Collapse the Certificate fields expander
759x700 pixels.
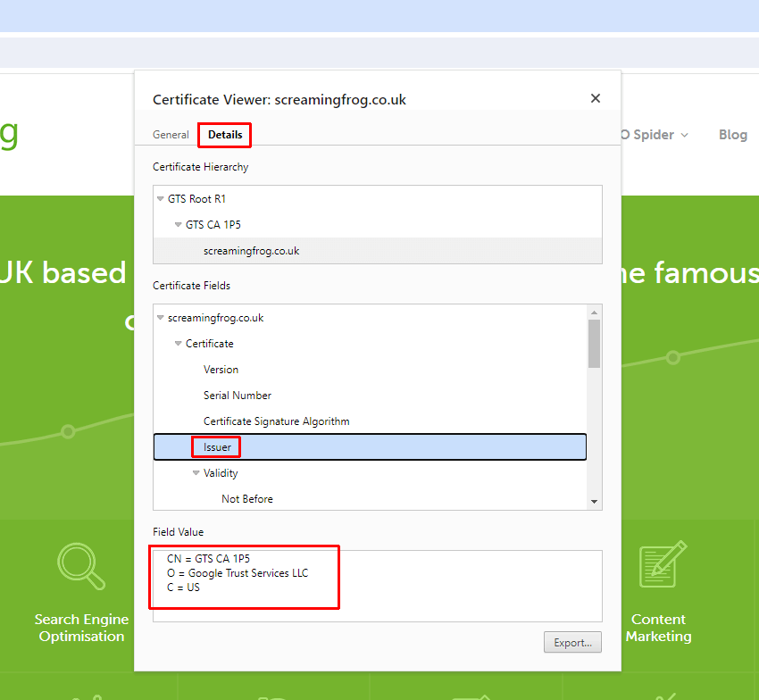point(178,343)
